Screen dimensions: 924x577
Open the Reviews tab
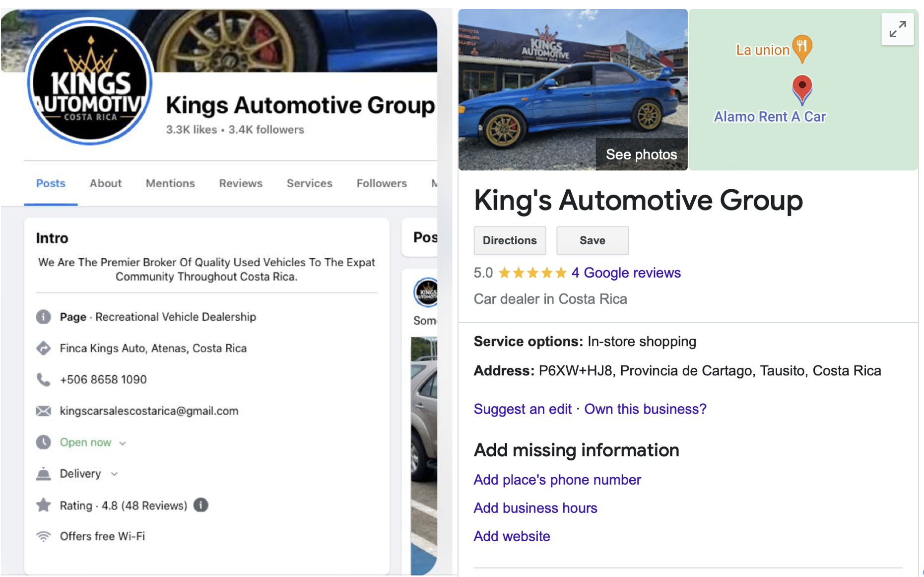click(x=240, y=183)
